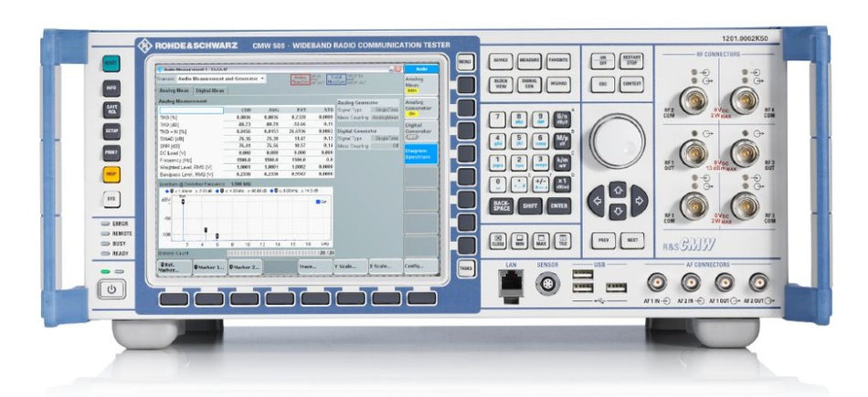Tap the INFO hardkey
This screenshot has width=868, height=397.
[111, 88]
